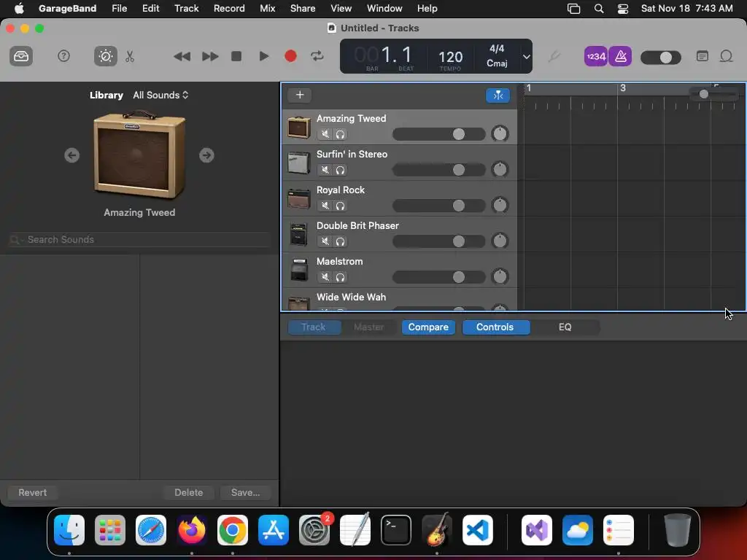Toggle the Metronome button
The image size is (747, 560).
(x=620, y=57)
